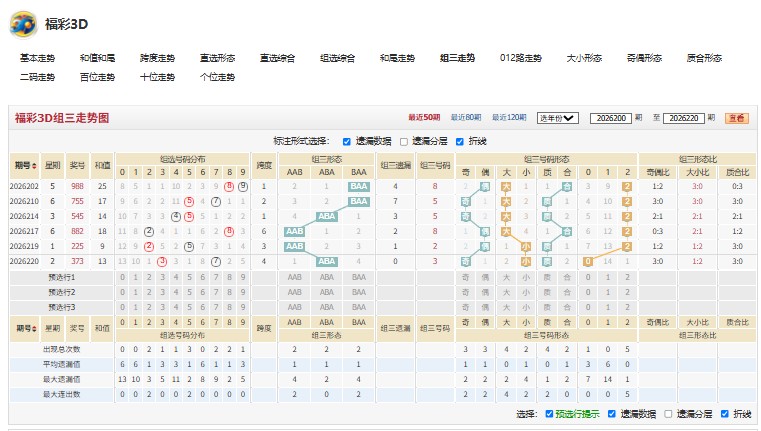This screenshot has height=431, width=761.
Task: Toggle bottom 折线 checkbox
Action: (725, 414)
